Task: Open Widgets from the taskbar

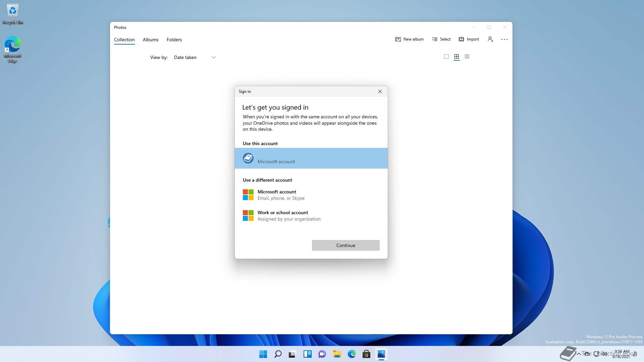Action: 308,354
